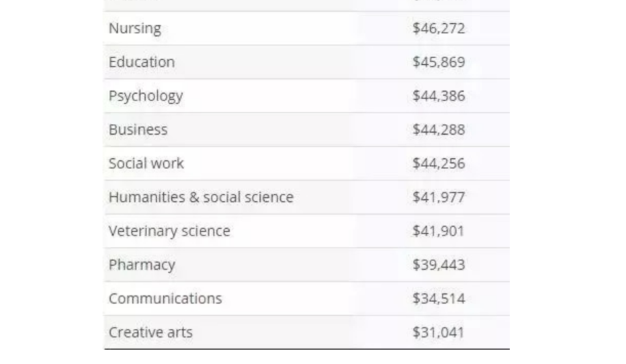The width and height of the screenshot is (626, 364).
Task: Select the $44,256 salary value
Action: coord(438,163)
